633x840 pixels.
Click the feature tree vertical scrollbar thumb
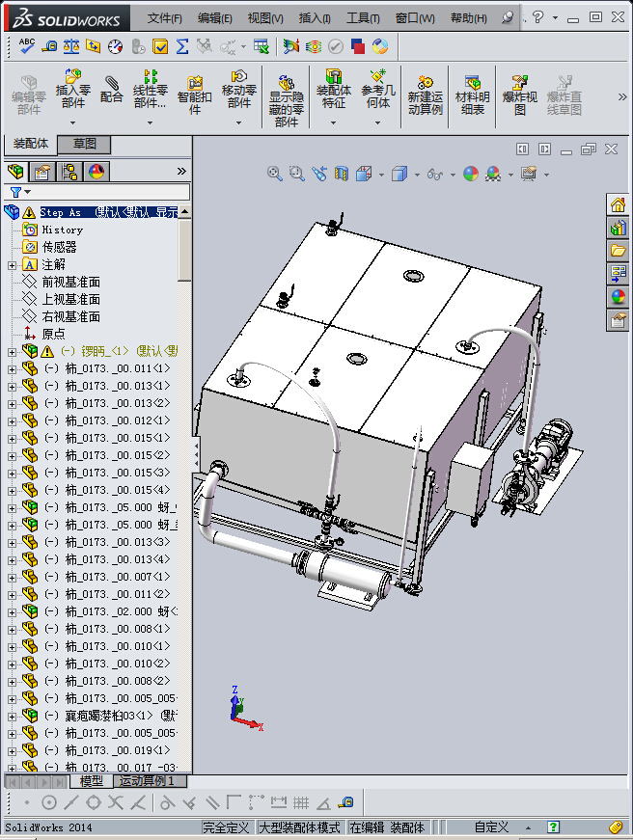pyautogui.click(x=184, y=250)
